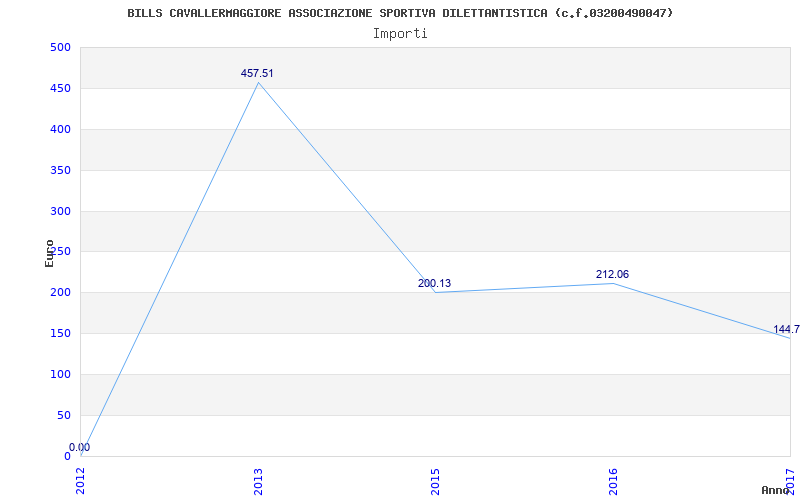This screenshot has width=800, height=500.
Task: Select the 144.7 data label
Action: click(786, 329)
